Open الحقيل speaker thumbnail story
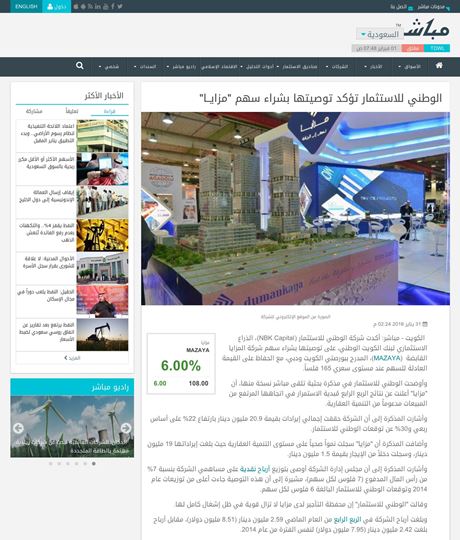 tap(102, 301)
